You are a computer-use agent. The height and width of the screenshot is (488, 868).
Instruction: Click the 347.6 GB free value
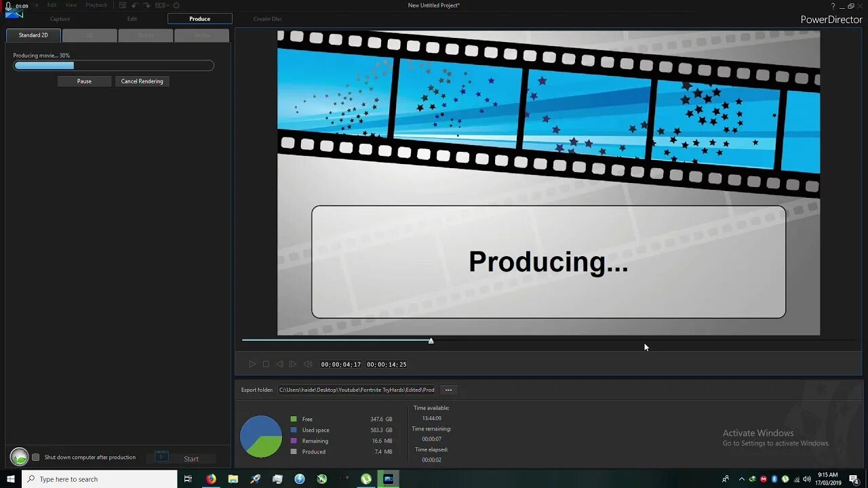tap(381, 420)
